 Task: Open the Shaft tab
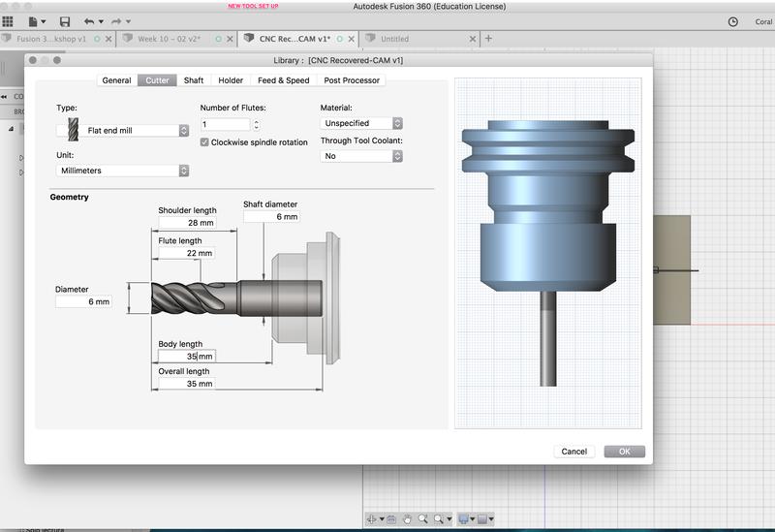193,80
